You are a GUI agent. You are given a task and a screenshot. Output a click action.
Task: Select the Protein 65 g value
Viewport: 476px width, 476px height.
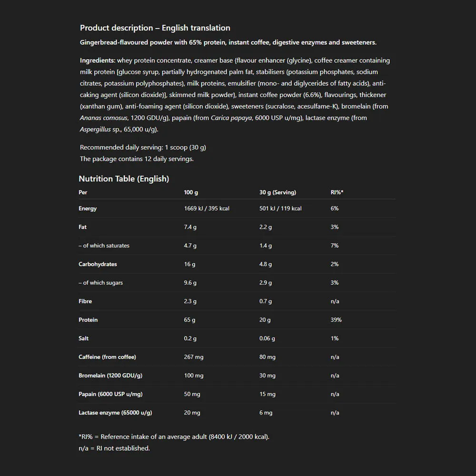[x=189, y=320]
